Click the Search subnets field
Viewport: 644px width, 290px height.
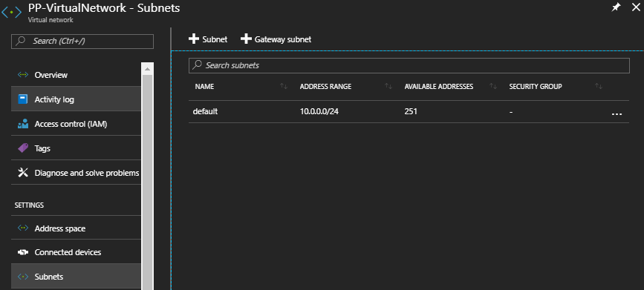tap(409, 65)
